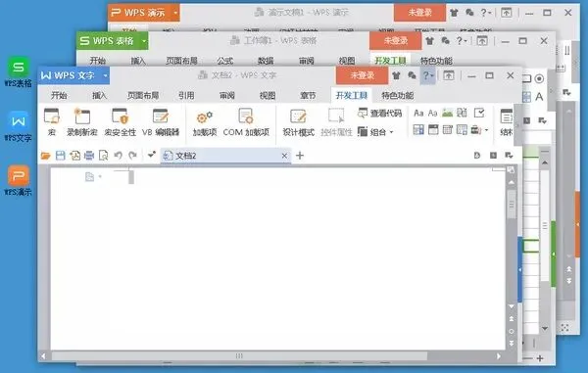
Task: Toggle ribbon collapse icon in WPS 文字
Action: [x=449, y=76]
